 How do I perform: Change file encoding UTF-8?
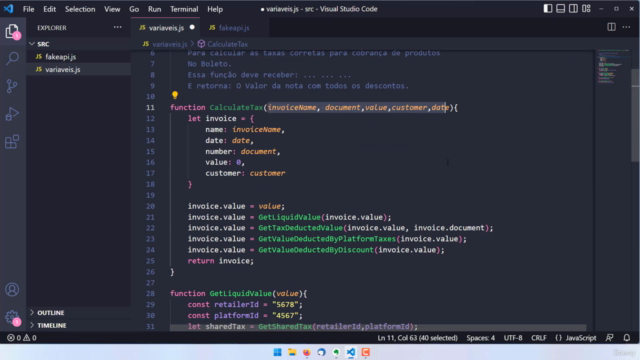(x=513, y=338)
